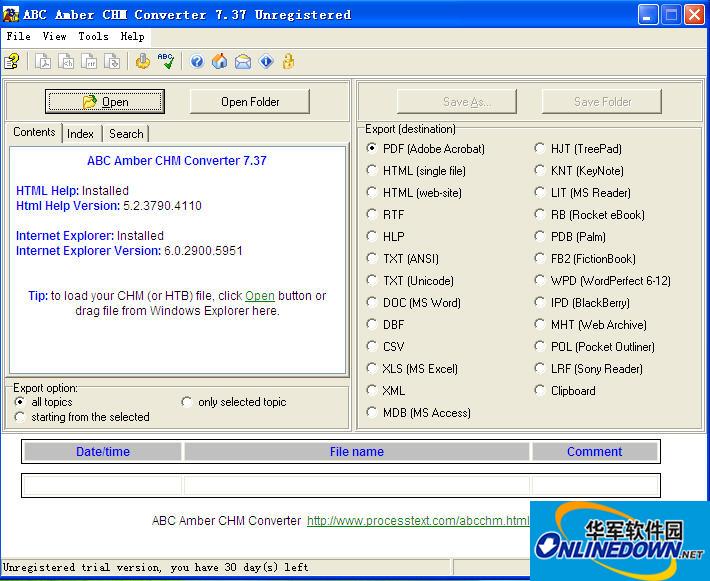The width and height of the screenshot is (710, 581).
Task: Run the ABC spell check icon
Action: (x=166, y=61)
